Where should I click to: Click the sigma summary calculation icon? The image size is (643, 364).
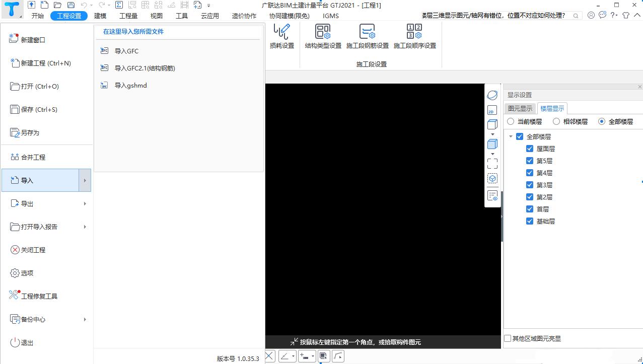coord(119,5)
